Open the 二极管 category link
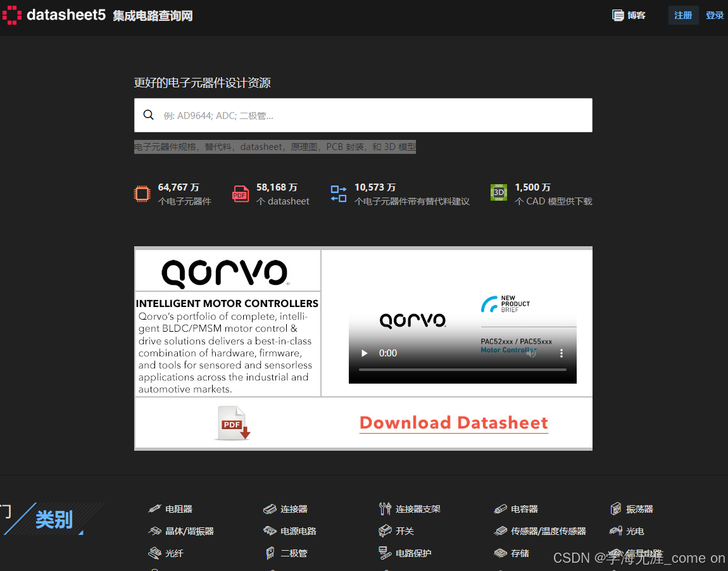The image size is (728, 571). coord(294,553)
